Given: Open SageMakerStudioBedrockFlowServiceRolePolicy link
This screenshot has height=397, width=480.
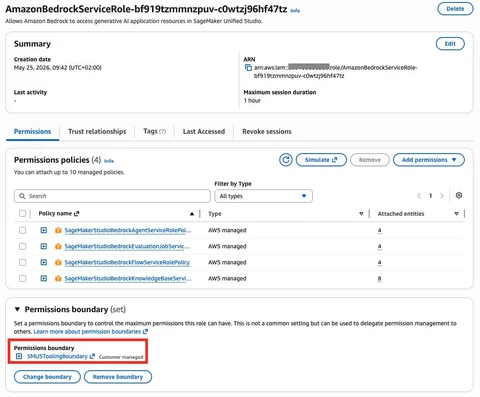Looking at the screenshot, I should pyautogui.click(x=127, y=262).
